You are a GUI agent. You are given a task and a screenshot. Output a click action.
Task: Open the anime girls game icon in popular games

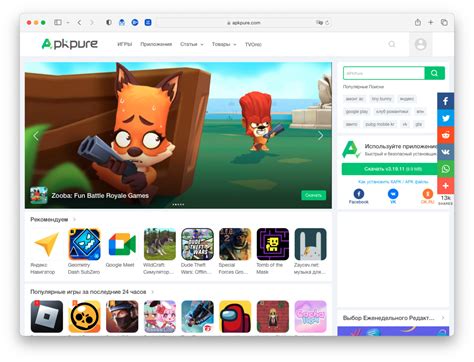[160, 316]
